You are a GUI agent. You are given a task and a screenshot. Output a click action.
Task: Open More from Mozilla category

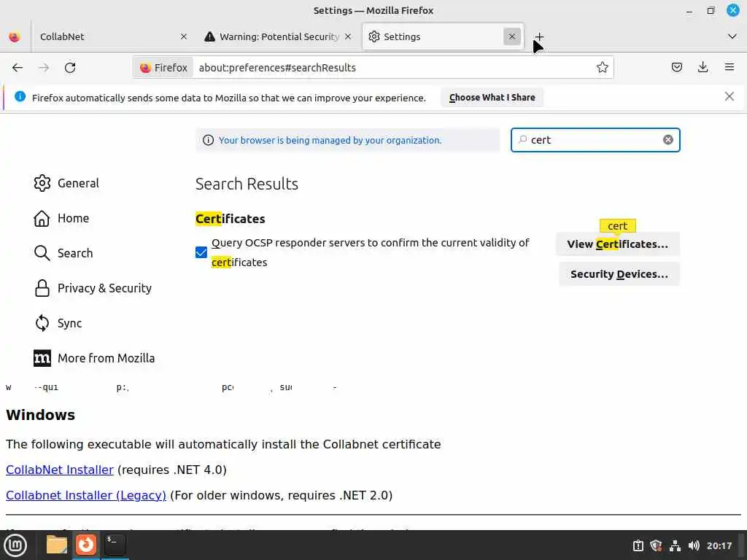tap(94, 358)
